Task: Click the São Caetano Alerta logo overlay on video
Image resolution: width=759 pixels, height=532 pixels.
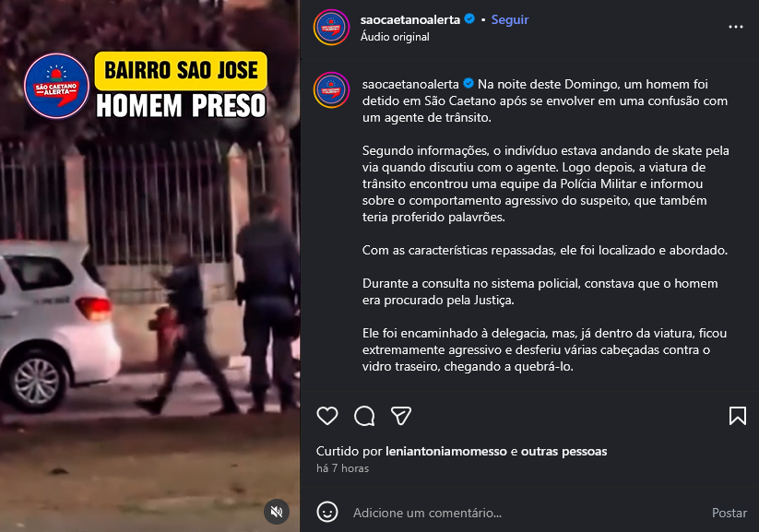Action: [56, 86]
